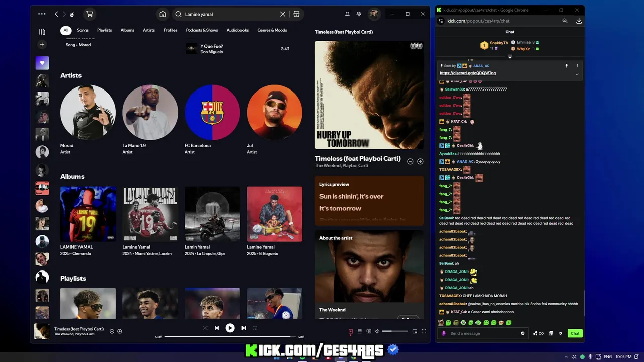Open the FC Barcelona artist card
644x362 pixels.
(x=212, y=120)
